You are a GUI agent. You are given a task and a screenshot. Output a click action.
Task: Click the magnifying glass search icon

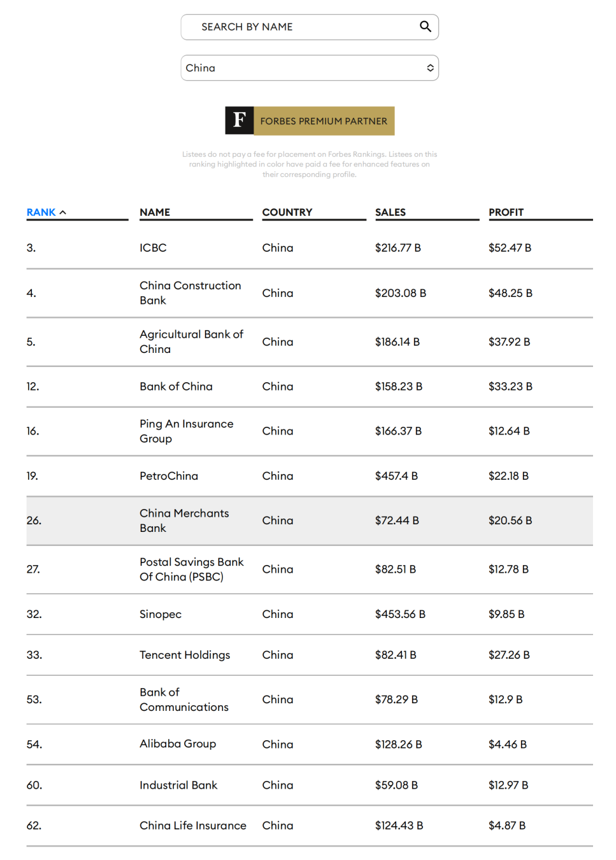click(425, 27)
